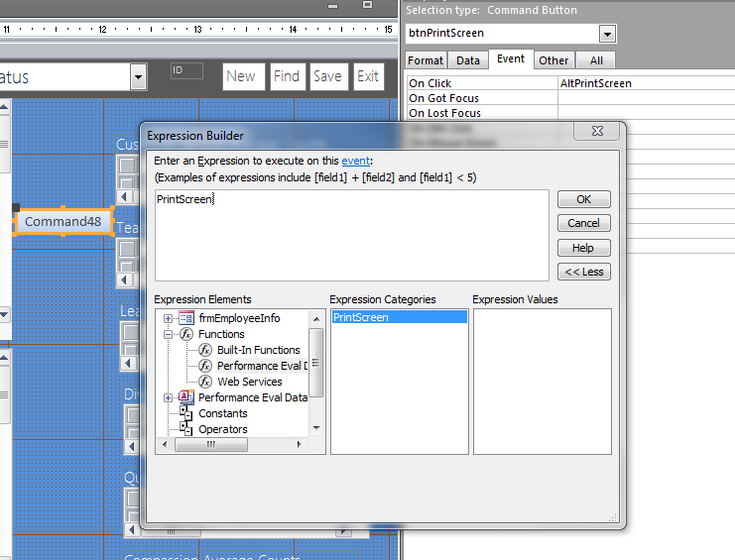Switch to All tab in property sheet
The width and height of the screenshot is (735, 560).
596,60
